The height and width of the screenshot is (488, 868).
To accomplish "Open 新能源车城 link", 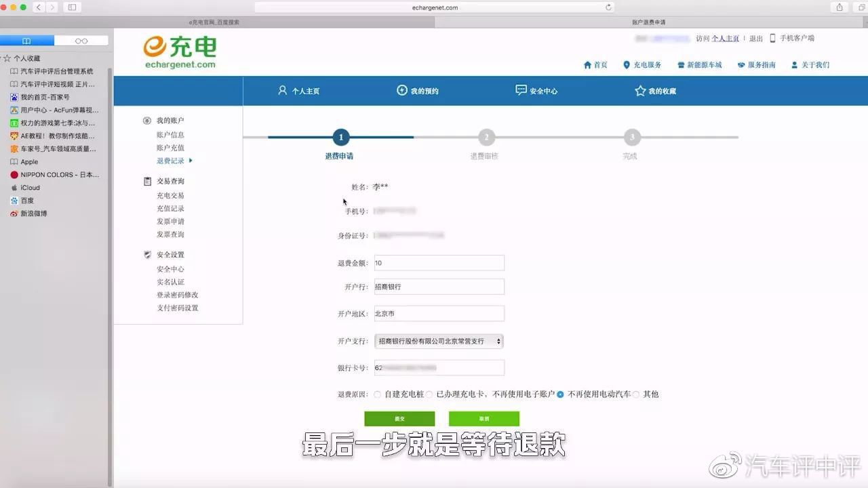I will [699, 65].
